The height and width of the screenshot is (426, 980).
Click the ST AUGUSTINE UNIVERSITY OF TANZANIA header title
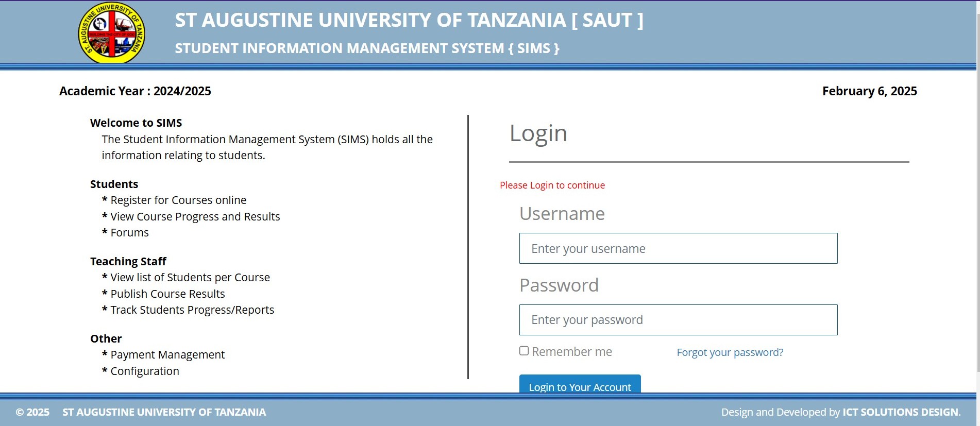coord(409,20)
